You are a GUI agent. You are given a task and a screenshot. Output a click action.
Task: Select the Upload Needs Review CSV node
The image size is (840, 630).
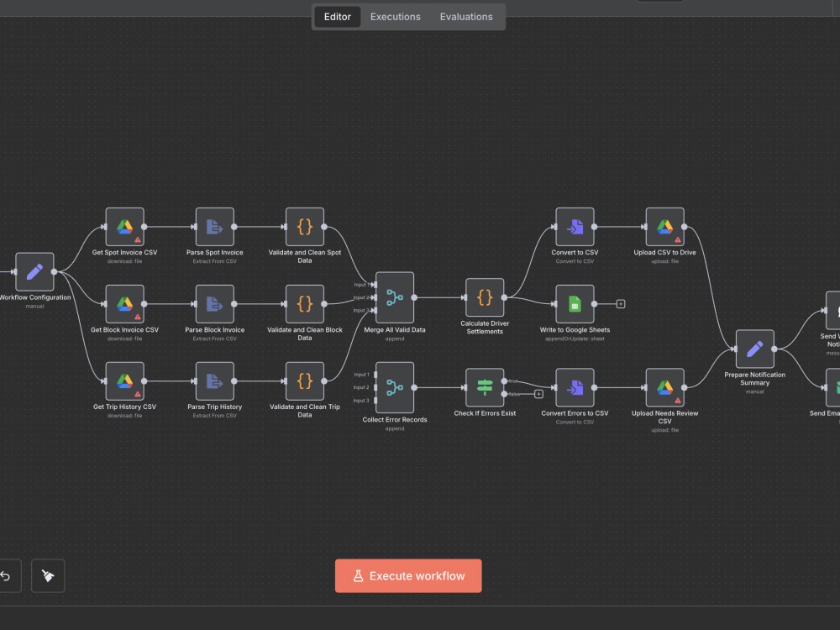tap(664, 387)
